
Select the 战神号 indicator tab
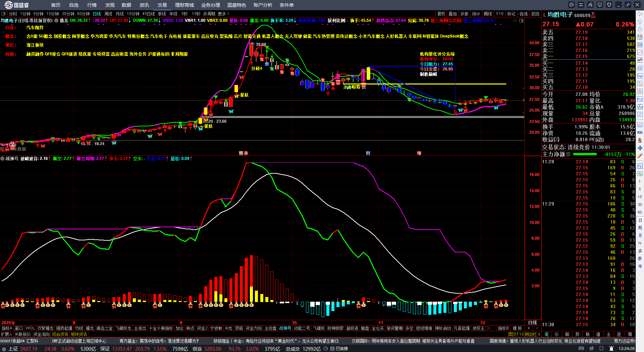(x=285, y=328)
